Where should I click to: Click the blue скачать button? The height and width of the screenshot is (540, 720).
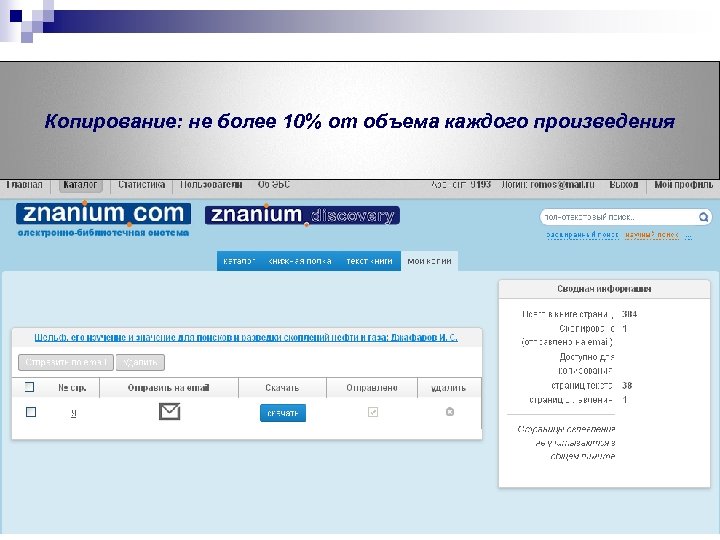[x=283, y=413]
